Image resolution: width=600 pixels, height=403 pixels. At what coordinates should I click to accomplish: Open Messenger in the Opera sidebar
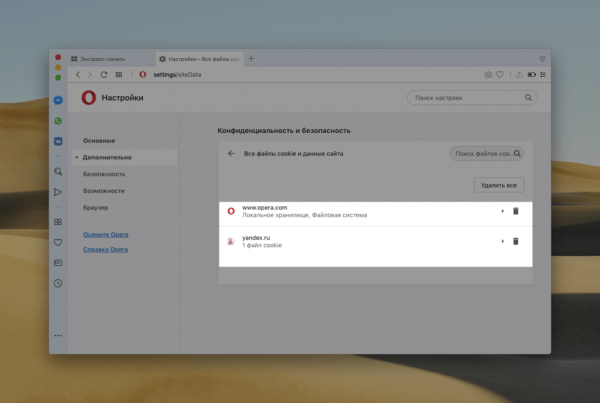tap(58, 100)
